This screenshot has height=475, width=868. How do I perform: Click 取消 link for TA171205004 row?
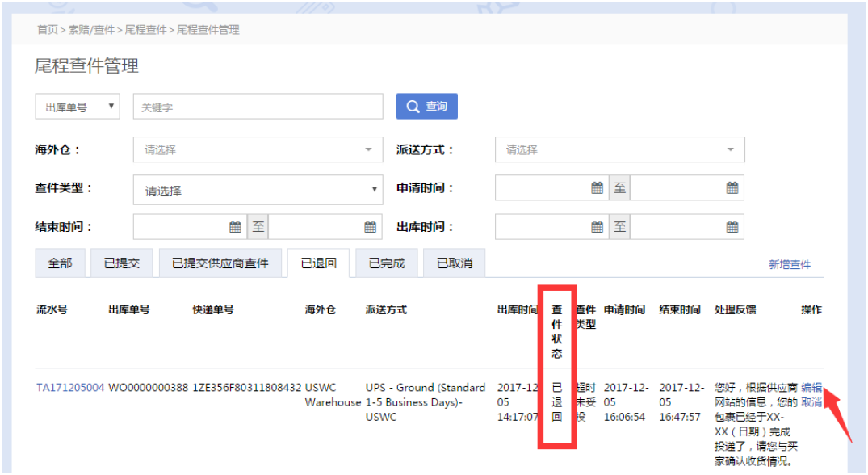(x=811, y=402)
